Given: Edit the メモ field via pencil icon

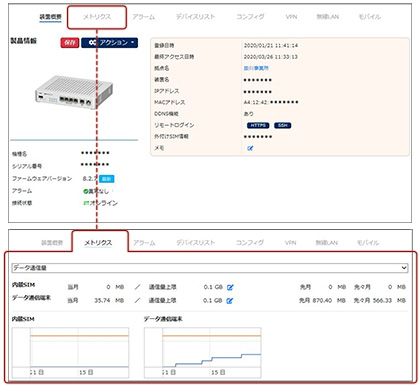Looking at the screenshot, I should click(x=250, y=148).
